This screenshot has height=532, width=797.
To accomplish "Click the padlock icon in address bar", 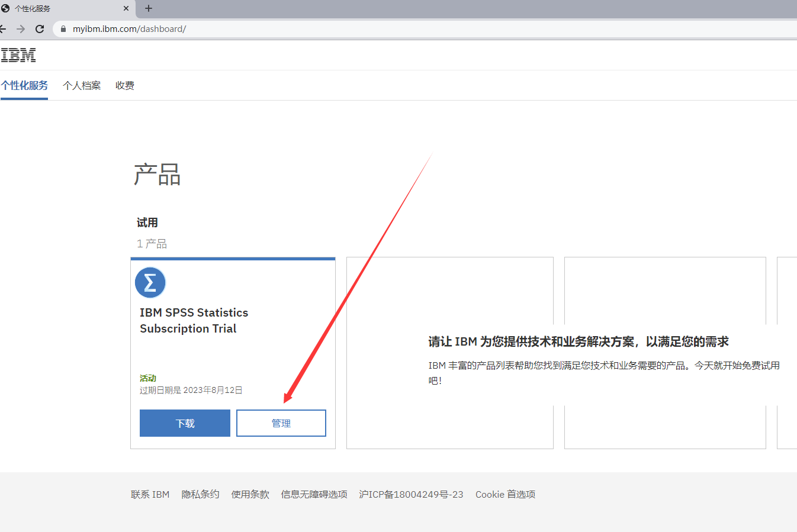I will [63, 28].
